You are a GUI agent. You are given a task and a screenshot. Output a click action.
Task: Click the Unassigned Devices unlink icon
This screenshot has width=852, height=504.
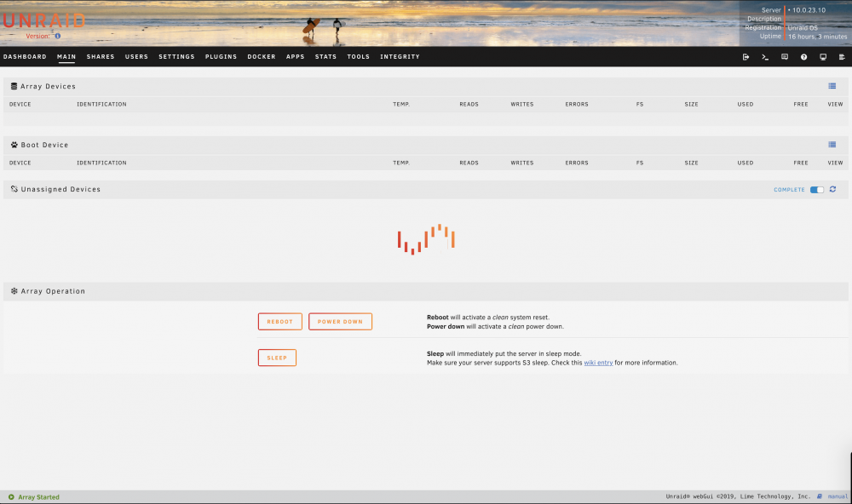[14, 189]
